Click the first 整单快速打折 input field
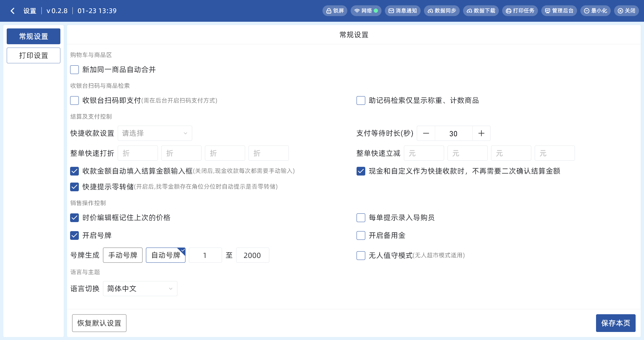Viewport: 644px width, 340px height. click(x=138, y=153)
